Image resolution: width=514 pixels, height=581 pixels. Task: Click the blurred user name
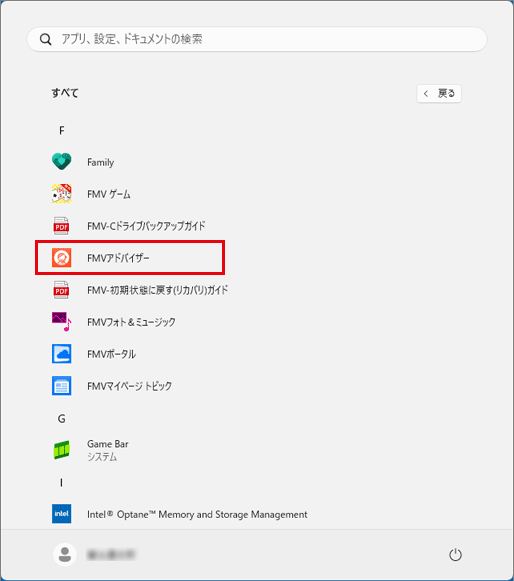pyautogui.click(x=111, y=555)
